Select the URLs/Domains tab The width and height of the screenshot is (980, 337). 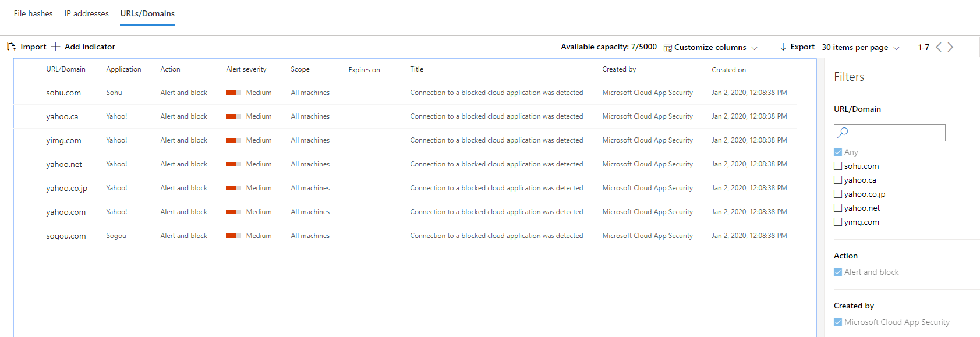pyautogui.click(x=147, y=13)
